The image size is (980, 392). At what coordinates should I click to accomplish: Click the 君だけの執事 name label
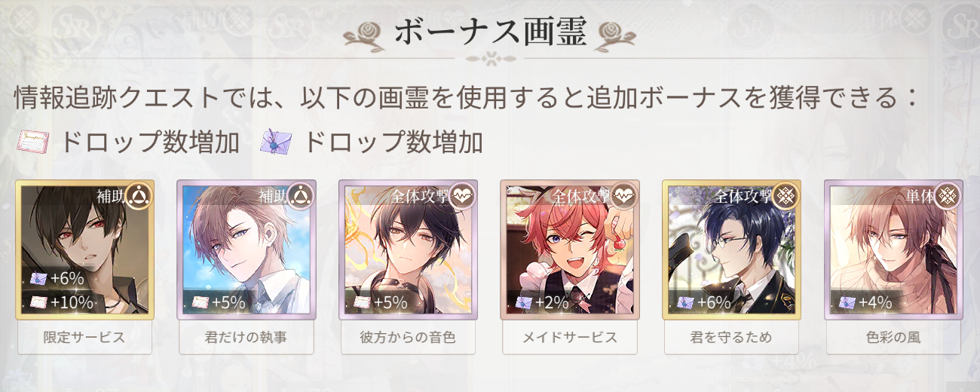click(x=247, y=338)
